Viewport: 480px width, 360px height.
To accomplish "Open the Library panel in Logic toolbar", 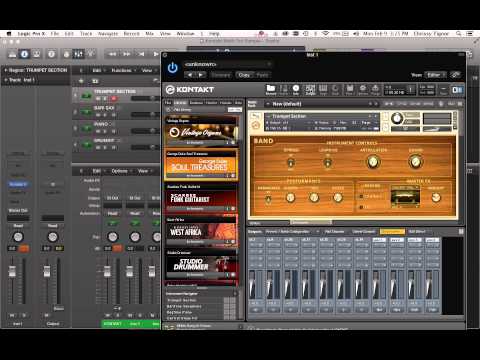I will 12,54.
